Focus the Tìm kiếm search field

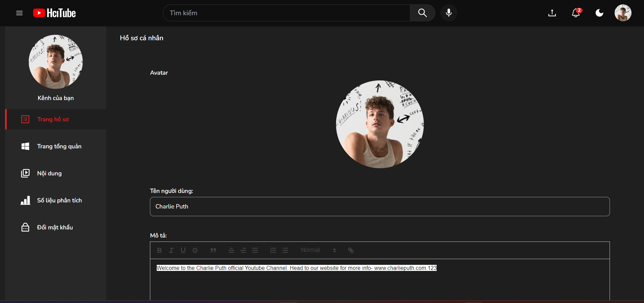coord(286,13)
